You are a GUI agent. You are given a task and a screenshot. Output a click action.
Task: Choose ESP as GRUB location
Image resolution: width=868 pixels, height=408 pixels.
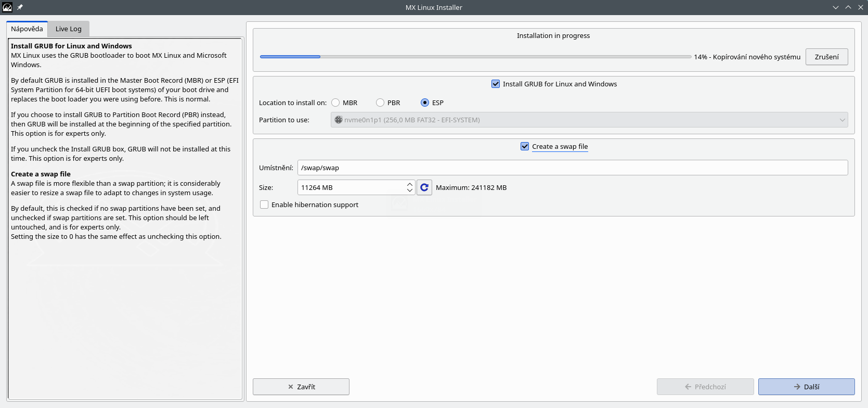point(425,103)
